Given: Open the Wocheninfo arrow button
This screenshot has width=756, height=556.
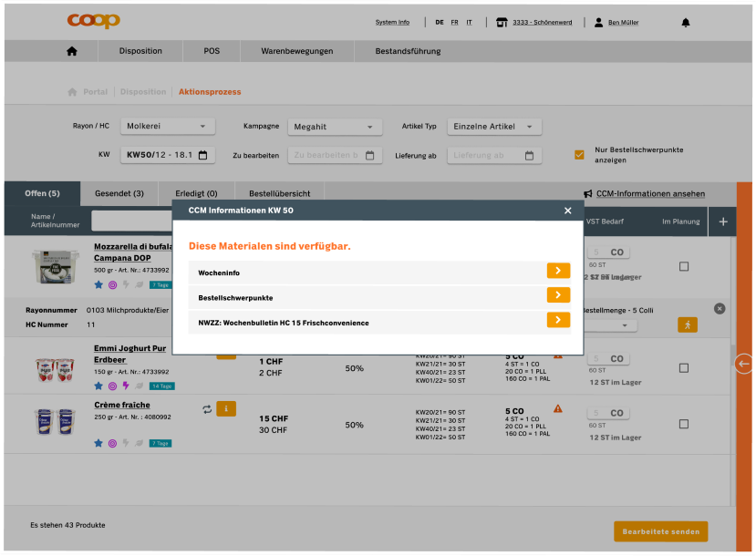Looking at the screenshot, I should click(x=558, y=271).
